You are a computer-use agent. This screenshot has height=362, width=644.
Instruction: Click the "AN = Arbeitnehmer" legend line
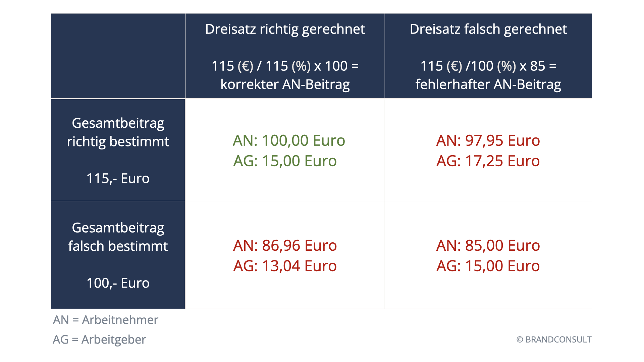(105, 320)
